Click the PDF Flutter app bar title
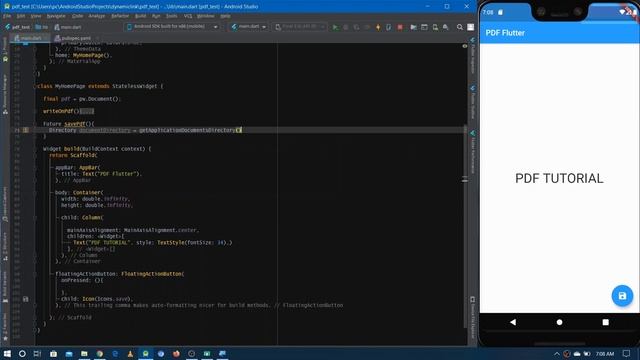This screenshot has width=640, height=360. point(505,33)
